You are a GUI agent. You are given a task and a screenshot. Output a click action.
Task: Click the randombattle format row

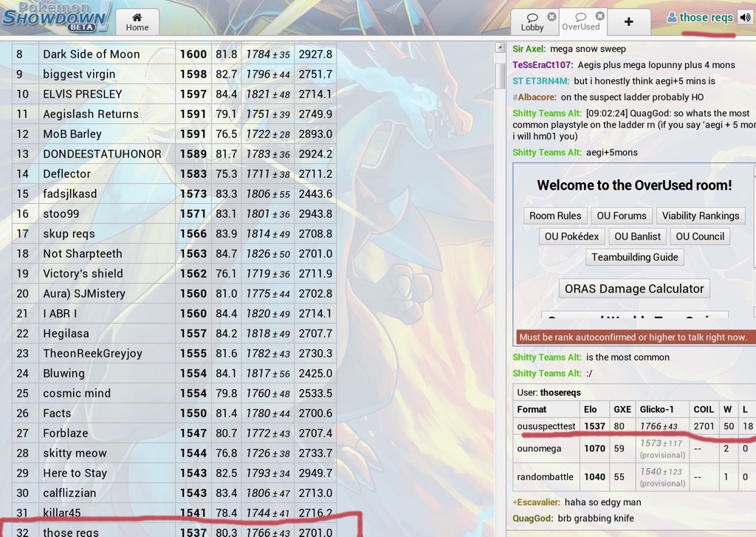pos(634,477)
